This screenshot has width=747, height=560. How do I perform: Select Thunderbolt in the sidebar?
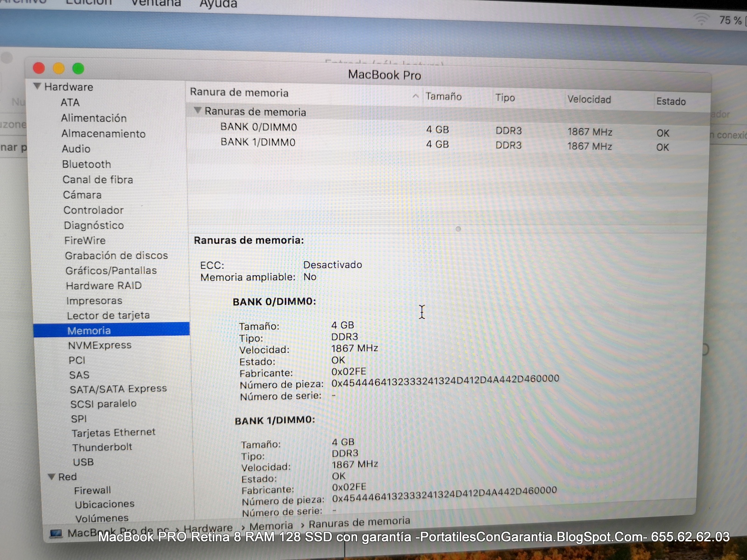coord(102,447)
